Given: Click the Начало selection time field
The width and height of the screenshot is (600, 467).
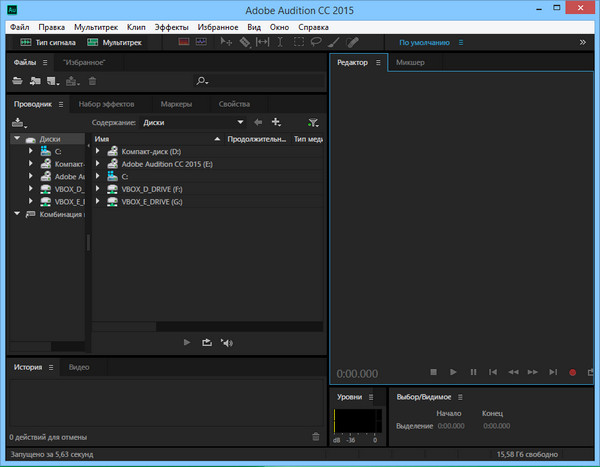Looking at the screenshot, I should pos(451,426).
